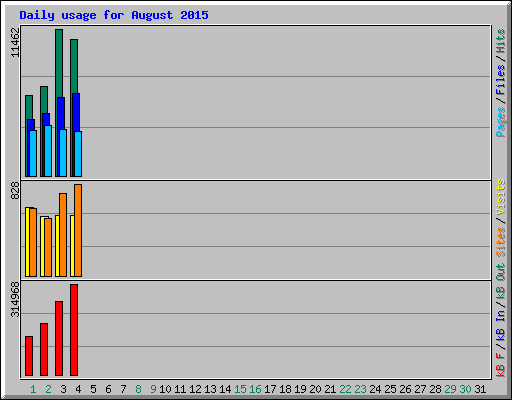The height and width of the screenshot is (400, 512).
Task: Click day 23 on the x-axis
Action: point(360,389)
